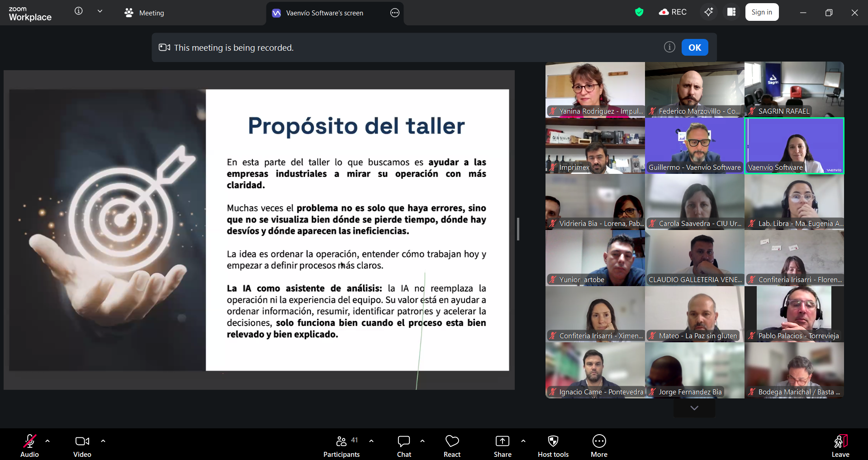Expand the video settings caret
Screen dimensions: 868x460
103,441
